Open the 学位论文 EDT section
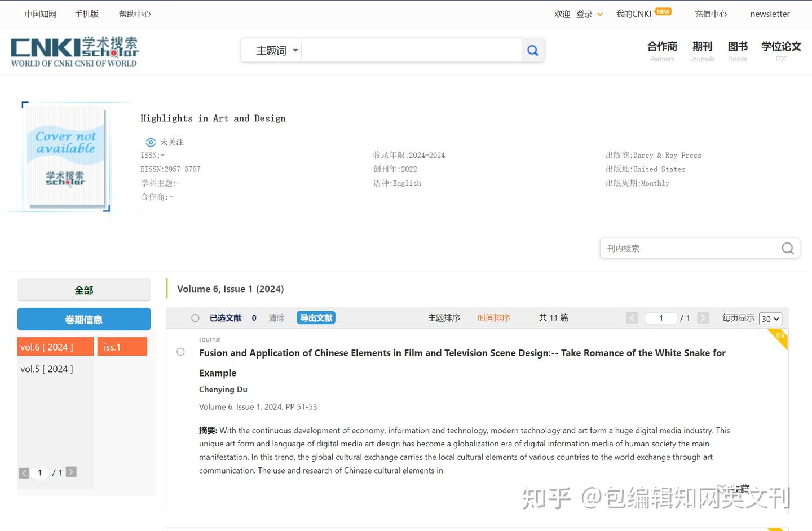Viewport: 812px width, 531px height. pos(781,51)
